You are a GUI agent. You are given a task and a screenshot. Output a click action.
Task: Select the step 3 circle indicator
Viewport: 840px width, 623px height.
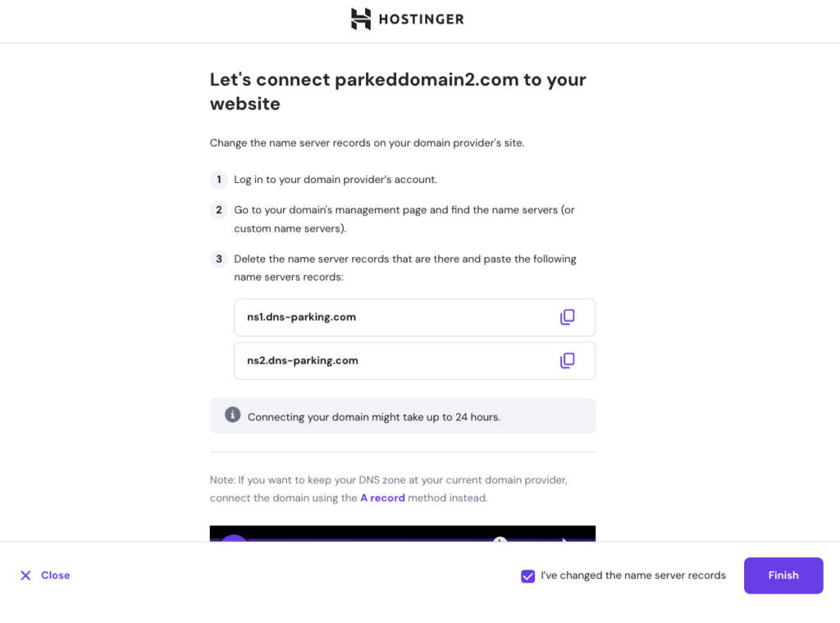(218, 259)
